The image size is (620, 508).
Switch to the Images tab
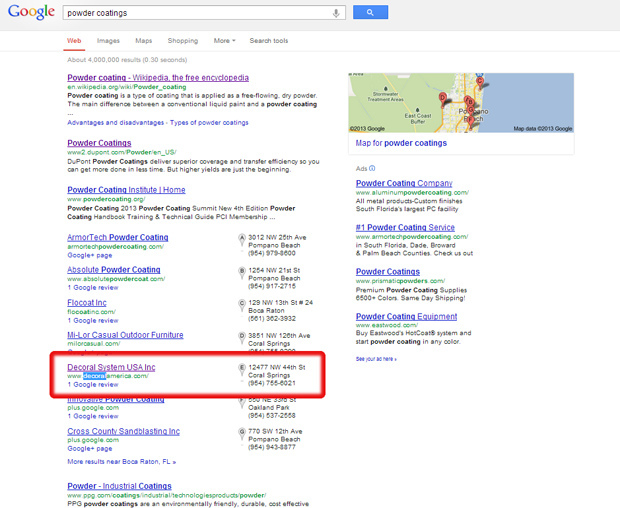point(108,41)
